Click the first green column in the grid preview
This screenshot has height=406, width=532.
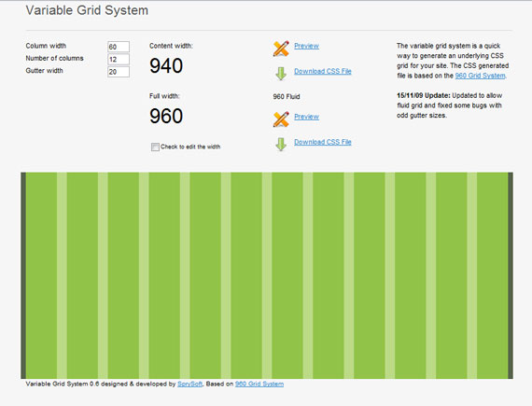[x=41, y=275]
